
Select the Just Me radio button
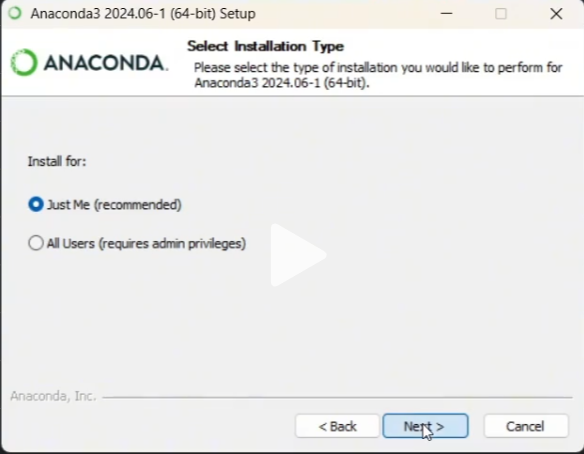click(x=36, y=204)
